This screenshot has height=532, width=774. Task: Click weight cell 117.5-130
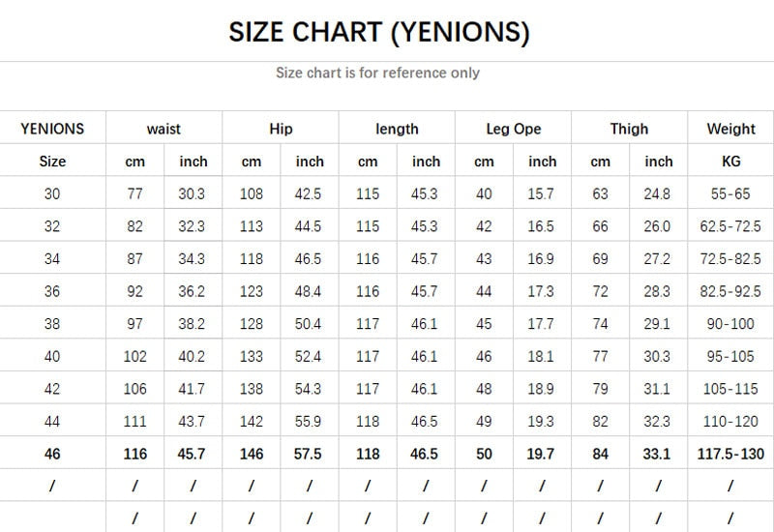(x=730, y=454)
